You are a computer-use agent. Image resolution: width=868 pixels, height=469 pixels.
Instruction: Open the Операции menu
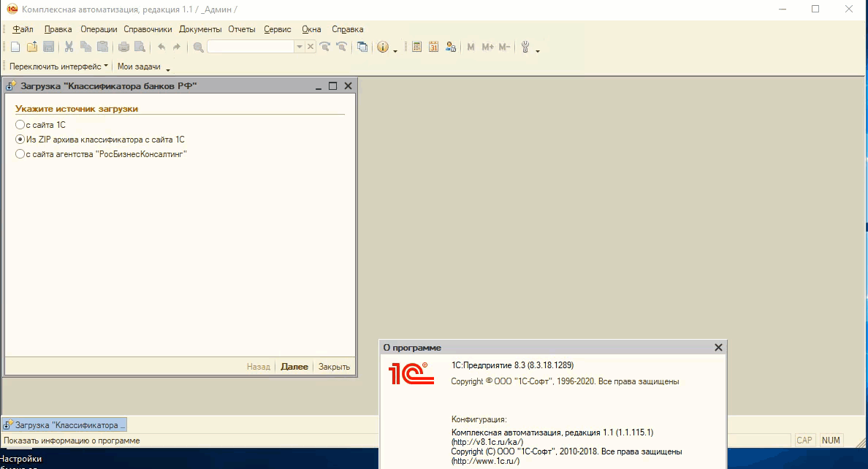coord(99,29)
